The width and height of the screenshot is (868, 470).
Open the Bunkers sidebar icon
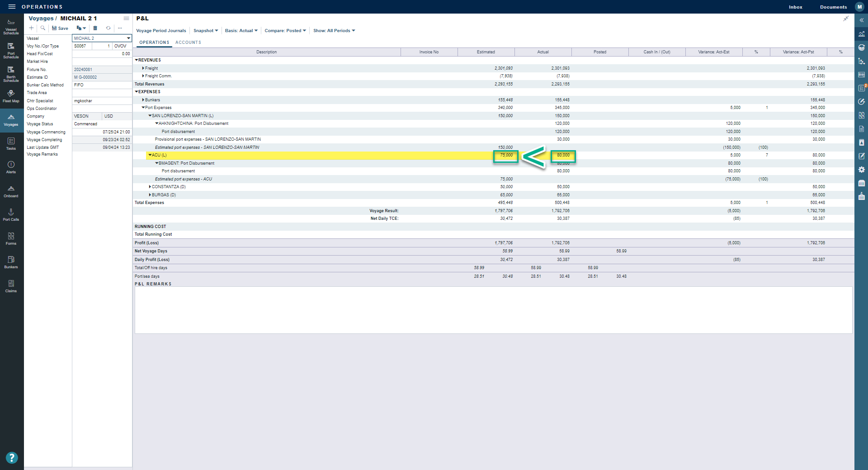coord(11,261)
